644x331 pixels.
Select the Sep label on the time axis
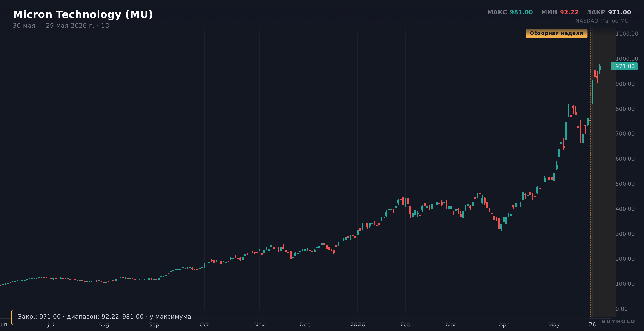154,325
